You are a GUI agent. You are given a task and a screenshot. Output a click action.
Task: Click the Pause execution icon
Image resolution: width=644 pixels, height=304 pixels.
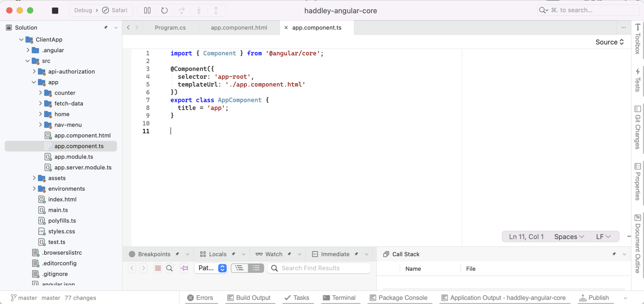147,11
